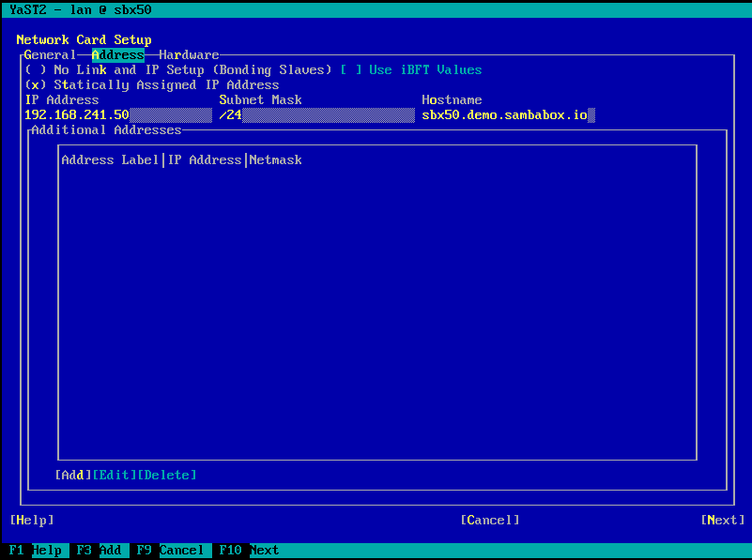Click the YaST2 lan @ sbx50 title
Viewport: 752px width, 560px height.
click(x=80, y=9)
